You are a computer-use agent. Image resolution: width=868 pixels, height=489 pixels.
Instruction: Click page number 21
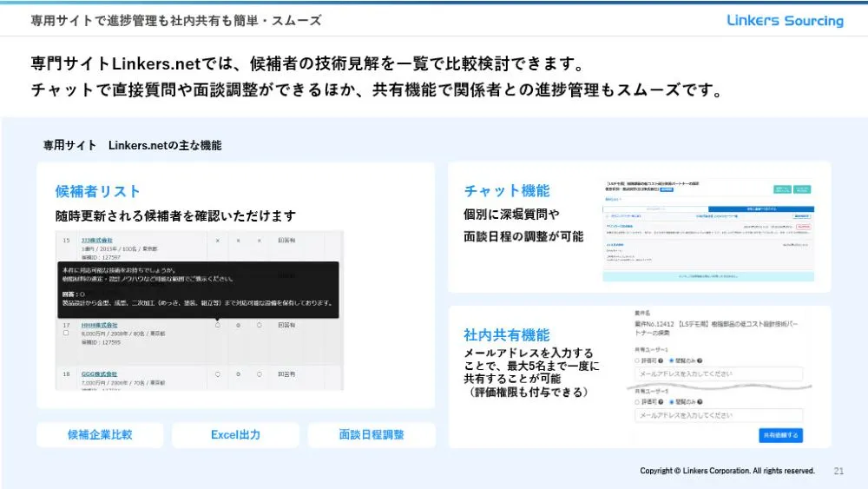[x=838, y=471]
